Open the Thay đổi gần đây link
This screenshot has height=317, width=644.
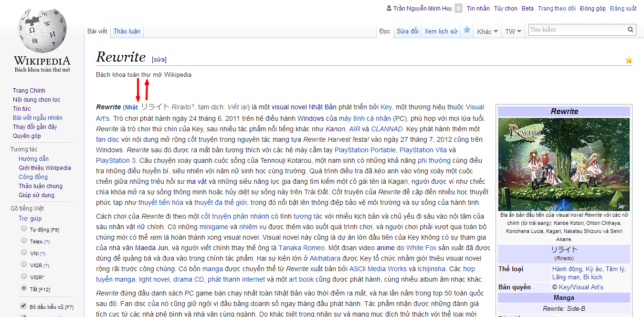[x=35, y=127]
